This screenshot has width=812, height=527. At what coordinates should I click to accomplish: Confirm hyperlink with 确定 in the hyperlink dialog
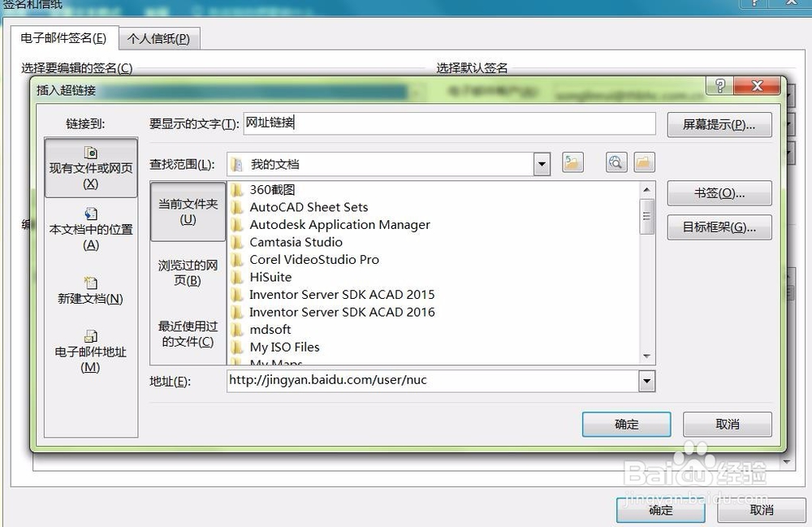pos(627,424)
